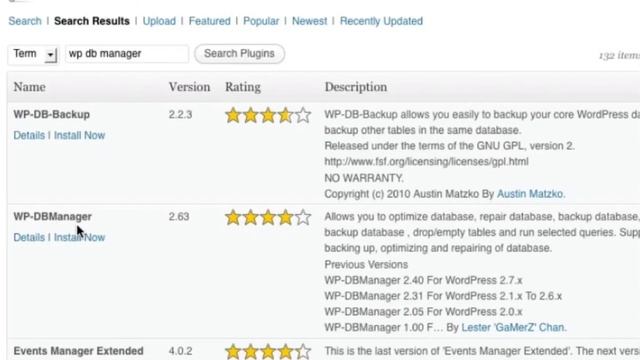Image resolution: width=640 pixels, height=360 pixels.
Task: Expand the Term search type dropdown
Action: pyautogui.click(x=33, y=54)
